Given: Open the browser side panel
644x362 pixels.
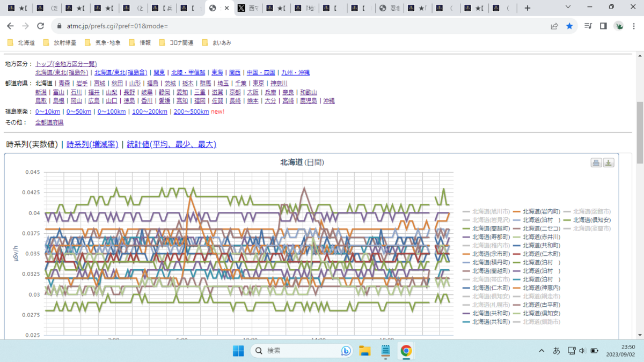Looking at the screenshot, I should coord(603,26).
